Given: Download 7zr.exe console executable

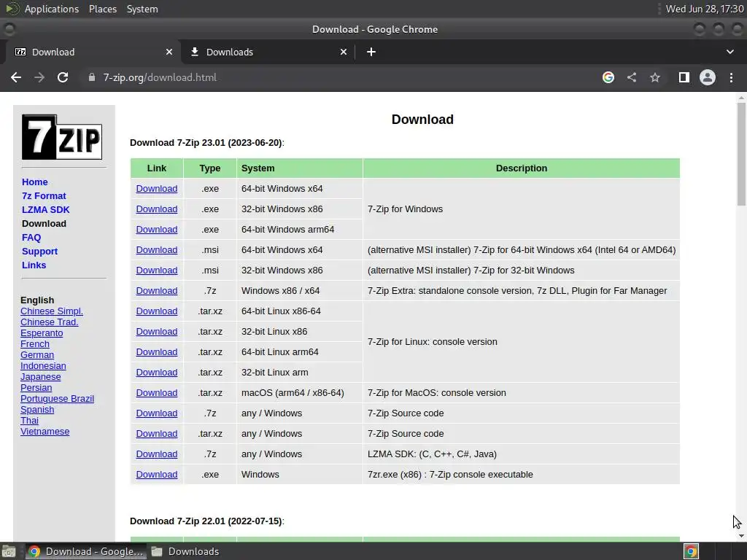Looking at the screenshot, I should coord(157,475).
